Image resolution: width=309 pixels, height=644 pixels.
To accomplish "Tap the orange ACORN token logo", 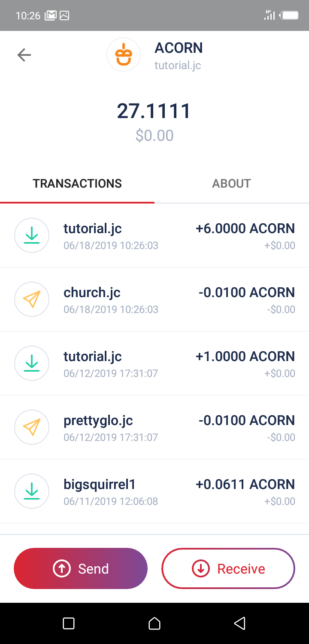I will 124,55.
